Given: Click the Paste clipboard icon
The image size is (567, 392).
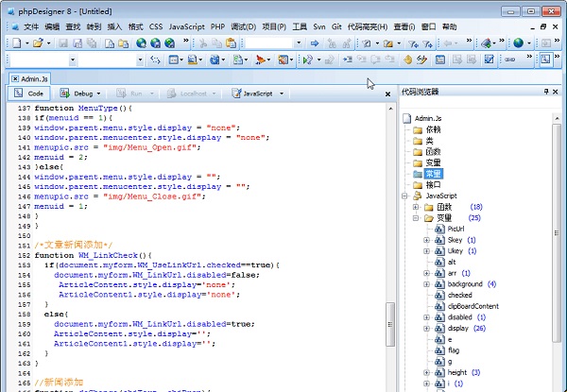Looking at the screenshot, I should coord(231,43).
